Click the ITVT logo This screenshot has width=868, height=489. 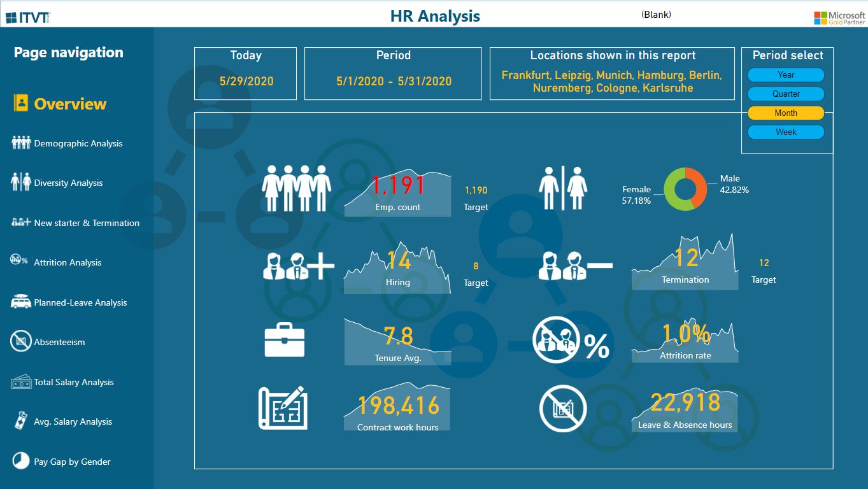(28, 17)
